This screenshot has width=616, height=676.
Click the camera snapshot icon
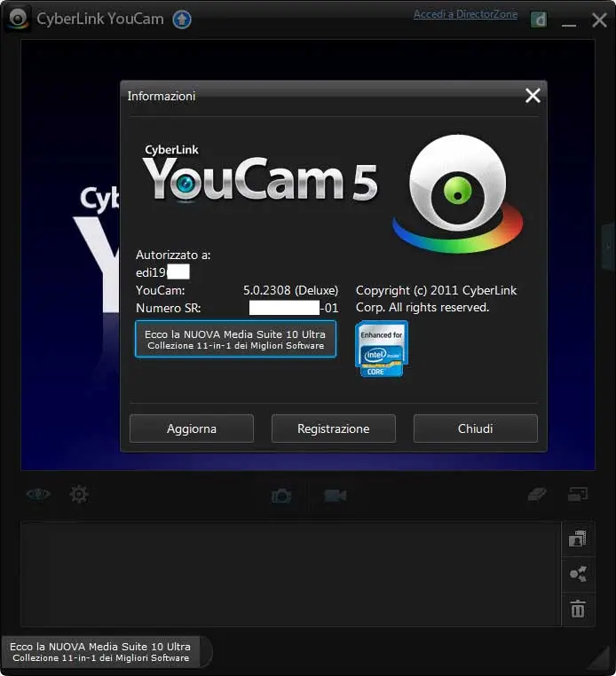[x=281, y=496]
